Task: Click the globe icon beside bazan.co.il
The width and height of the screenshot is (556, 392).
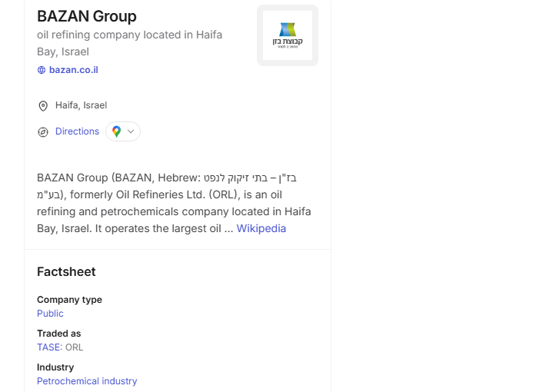Action: tap(42, 70)
